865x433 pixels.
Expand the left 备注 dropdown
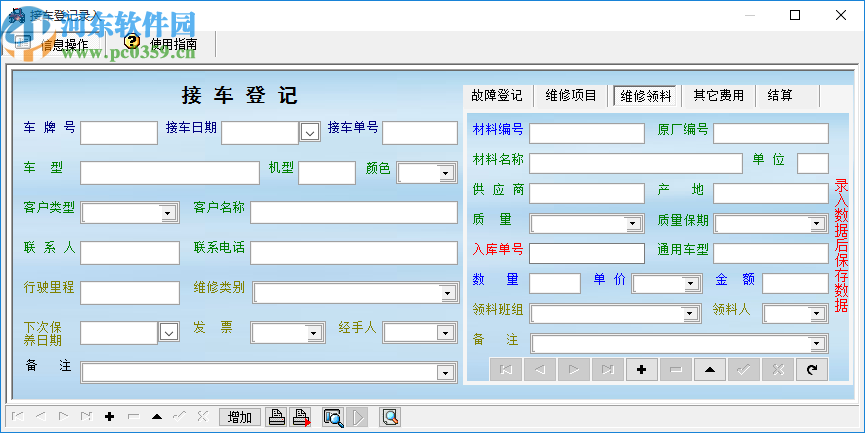click(x=445, y=373)
